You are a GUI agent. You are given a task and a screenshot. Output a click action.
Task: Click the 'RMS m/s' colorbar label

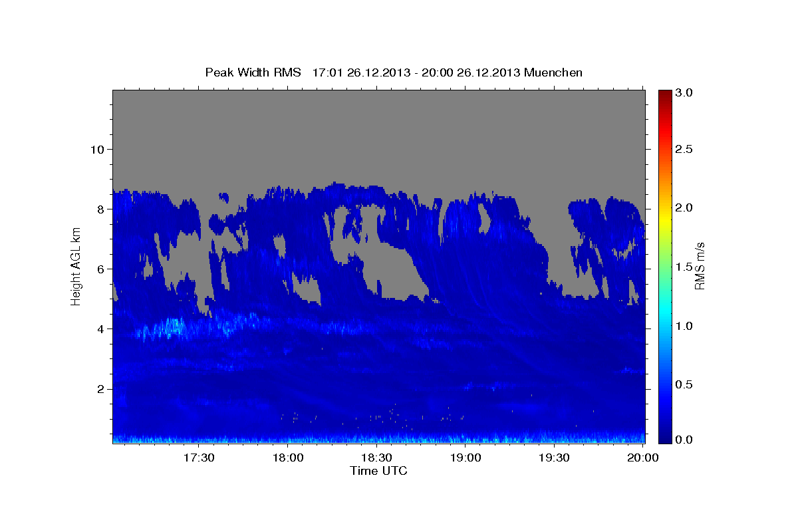click(x=699, y=266)
